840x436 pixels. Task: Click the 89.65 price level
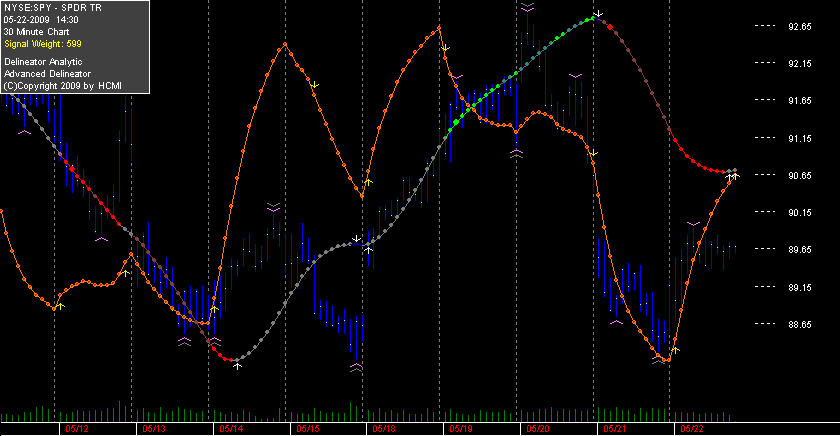tap(799, 250)
